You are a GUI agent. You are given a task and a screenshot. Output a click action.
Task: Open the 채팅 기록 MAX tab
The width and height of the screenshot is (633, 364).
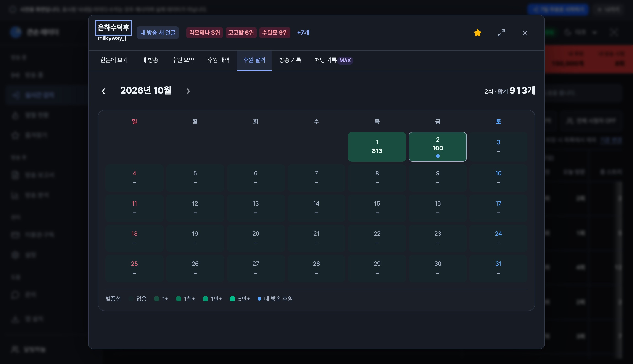tap(334, 60)
